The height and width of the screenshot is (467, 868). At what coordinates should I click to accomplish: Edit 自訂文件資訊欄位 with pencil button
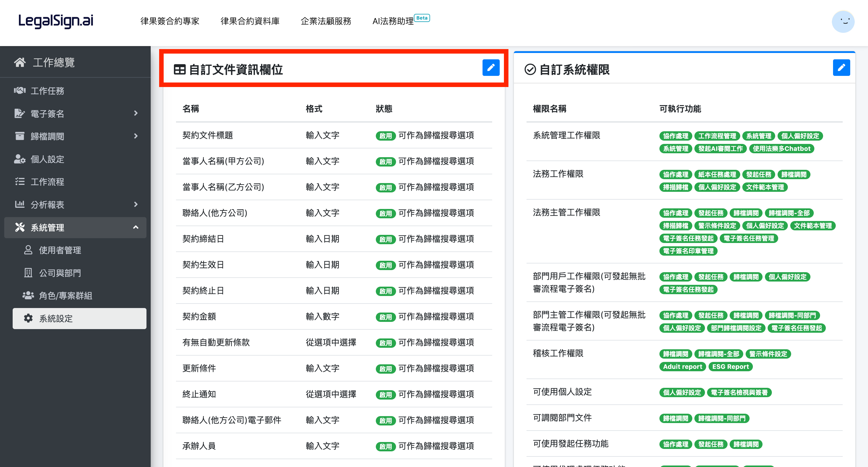point(491,68)
